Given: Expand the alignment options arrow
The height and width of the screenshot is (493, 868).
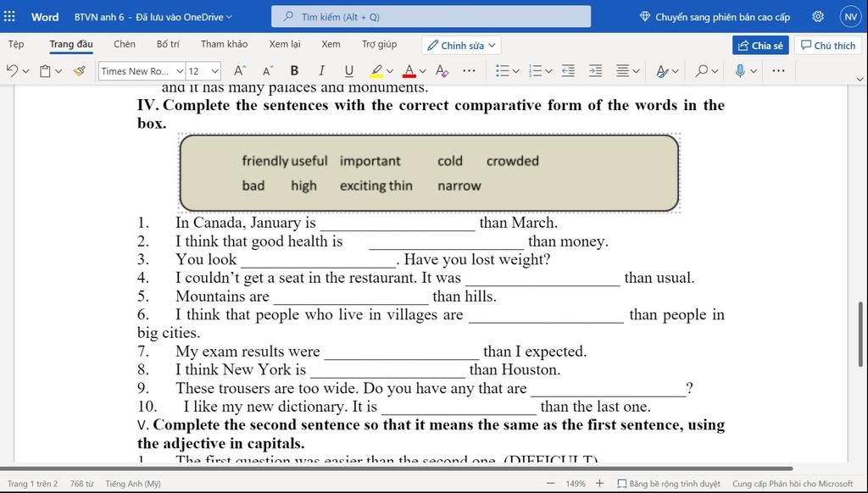Looking at the screenshot, I should pyautogui.click(x=636, y=71).
